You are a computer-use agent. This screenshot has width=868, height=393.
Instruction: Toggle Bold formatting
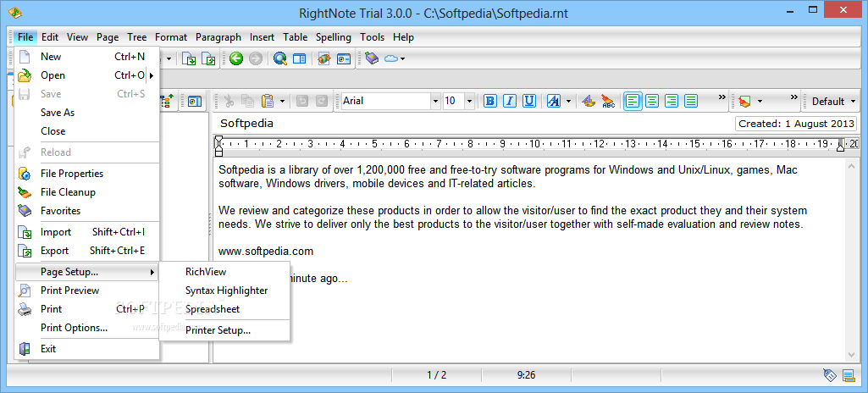point(490,101)
